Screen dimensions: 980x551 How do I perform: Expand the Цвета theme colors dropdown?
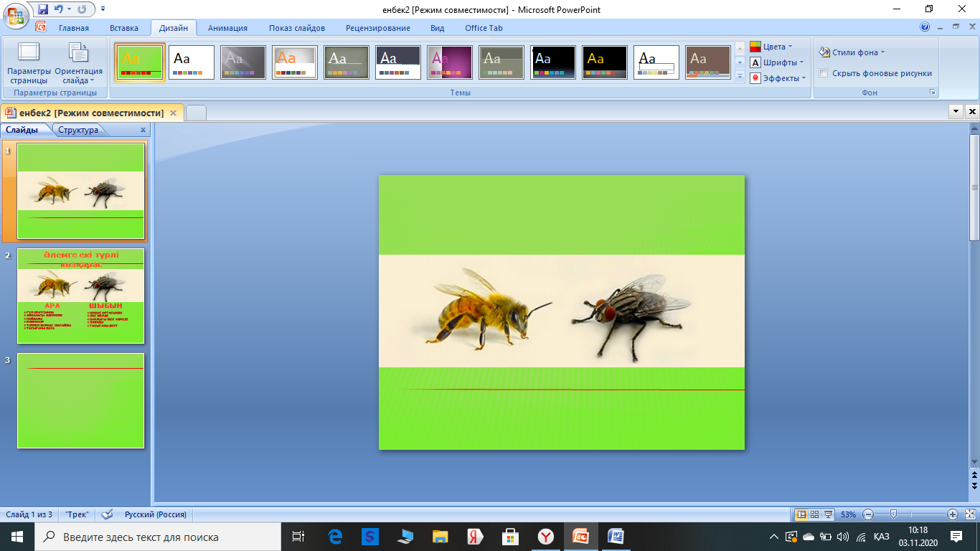[772, 47]
